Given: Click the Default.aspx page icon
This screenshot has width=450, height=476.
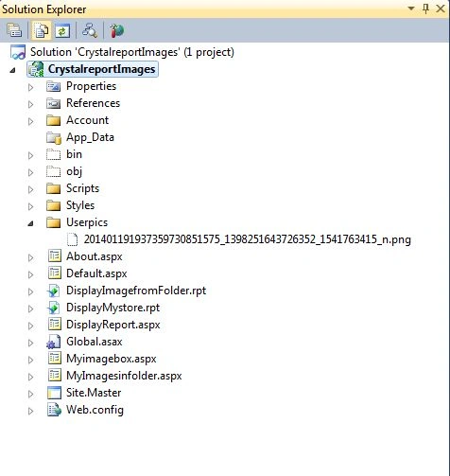Looking at the screenshot, I should (x=54, y=273).
